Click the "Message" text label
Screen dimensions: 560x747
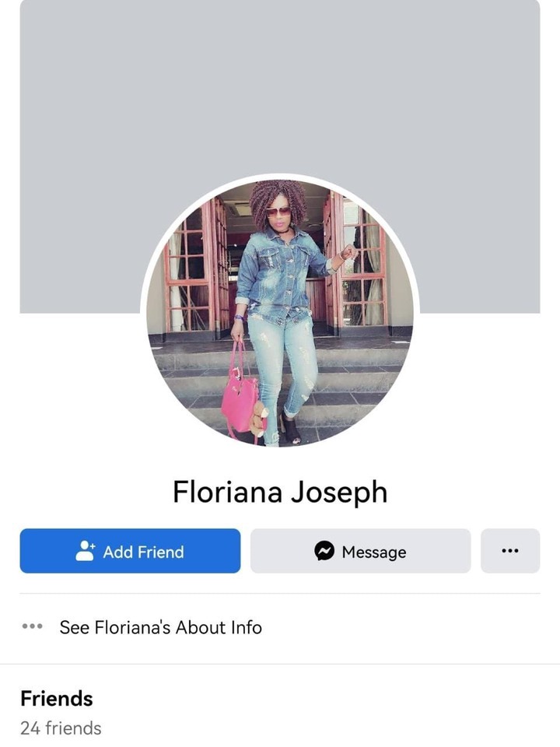pyautogui.click(x=374, y=552)
